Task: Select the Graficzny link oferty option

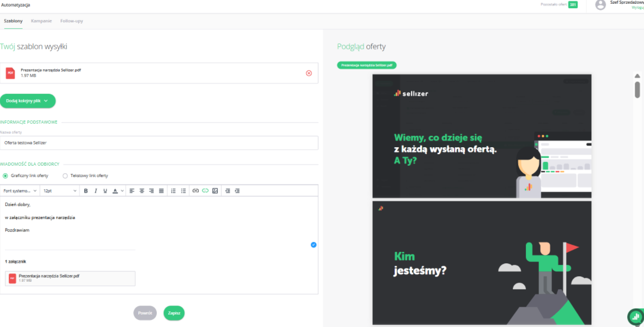Action: [x=5, y=175]
